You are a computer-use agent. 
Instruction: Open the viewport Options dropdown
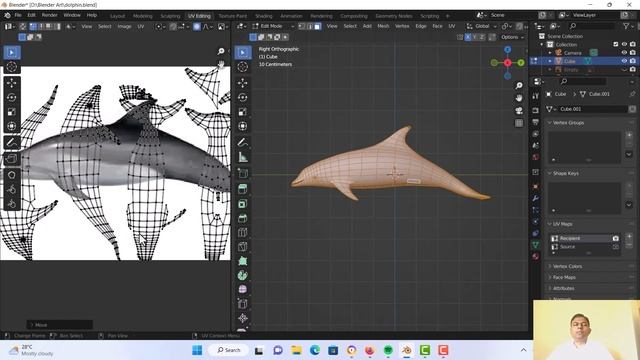(512, 37)
